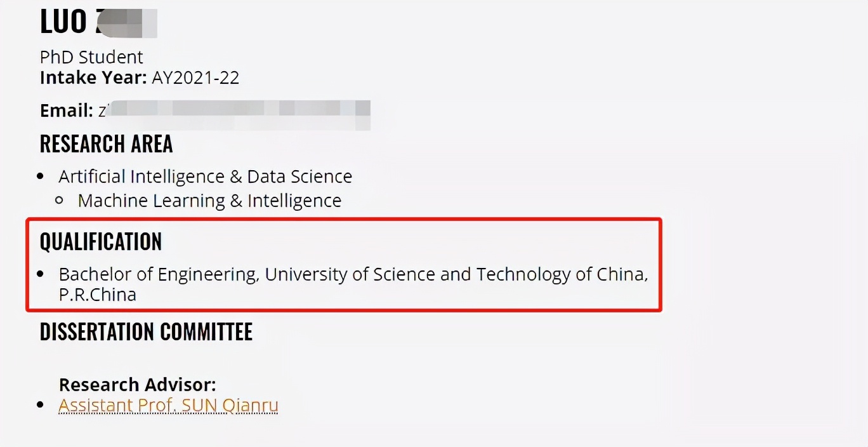The width and height of the screenshot is (868, 447).
Task: Click the AY2021-22 intake value
Action: coord(195,77)
